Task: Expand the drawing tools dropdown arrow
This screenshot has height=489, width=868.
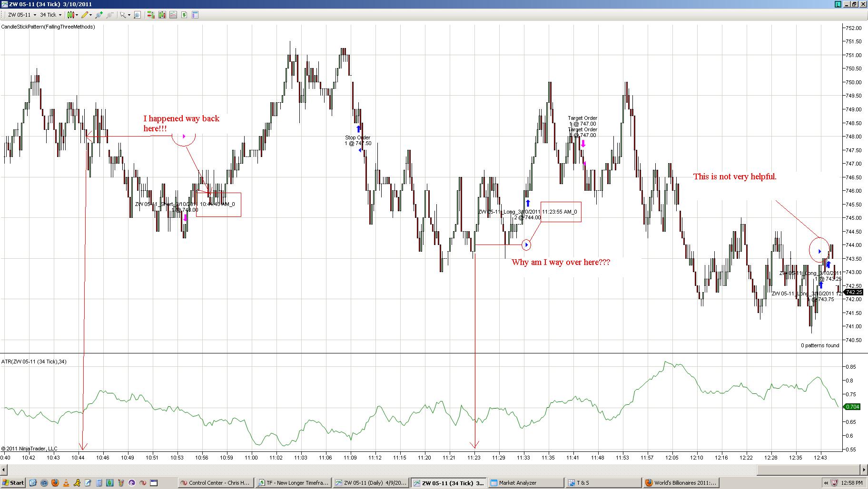Action: (x=90, y=15)
